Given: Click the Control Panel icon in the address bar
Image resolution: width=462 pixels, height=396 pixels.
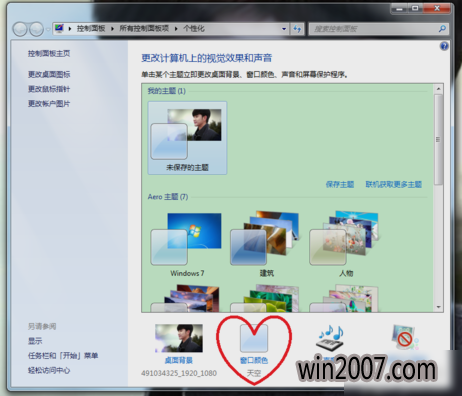Looking at the screenshot, I should click(x=59, y=28).
